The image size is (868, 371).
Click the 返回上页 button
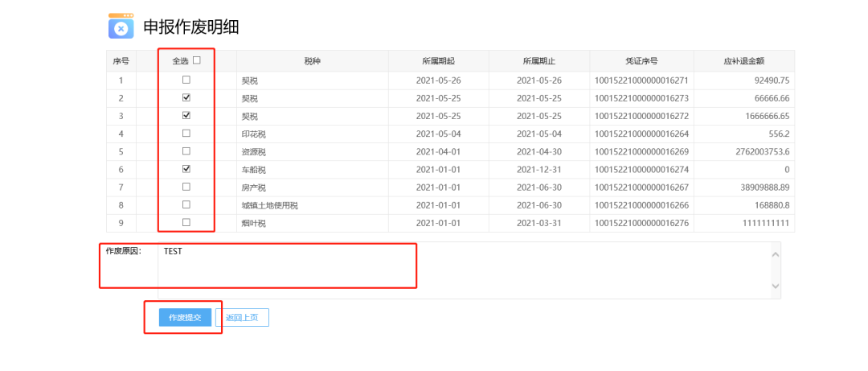(242, 318)
